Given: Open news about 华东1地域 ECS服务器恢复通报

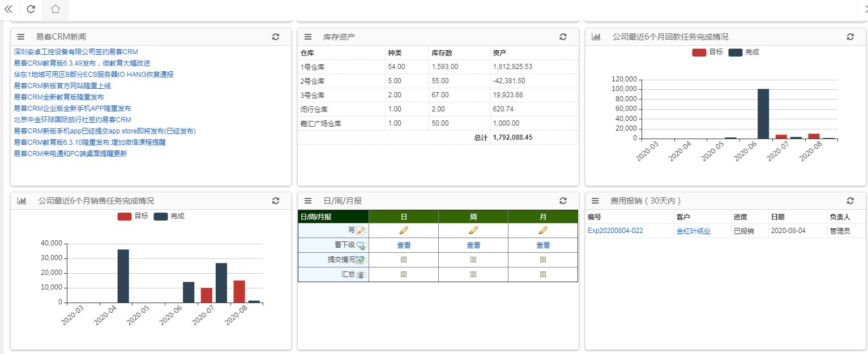Looking at the screenshot, I should [93, 75].
